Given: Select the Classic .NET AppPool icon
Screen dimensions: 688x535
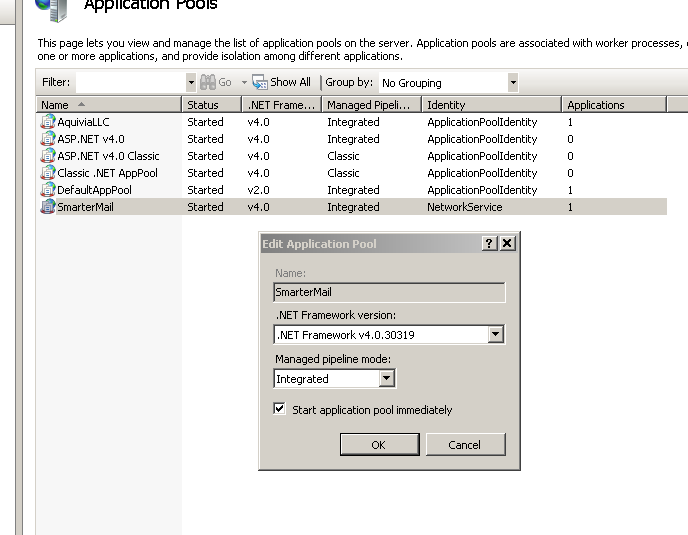Looking at the screenshot, I should 48,173.
